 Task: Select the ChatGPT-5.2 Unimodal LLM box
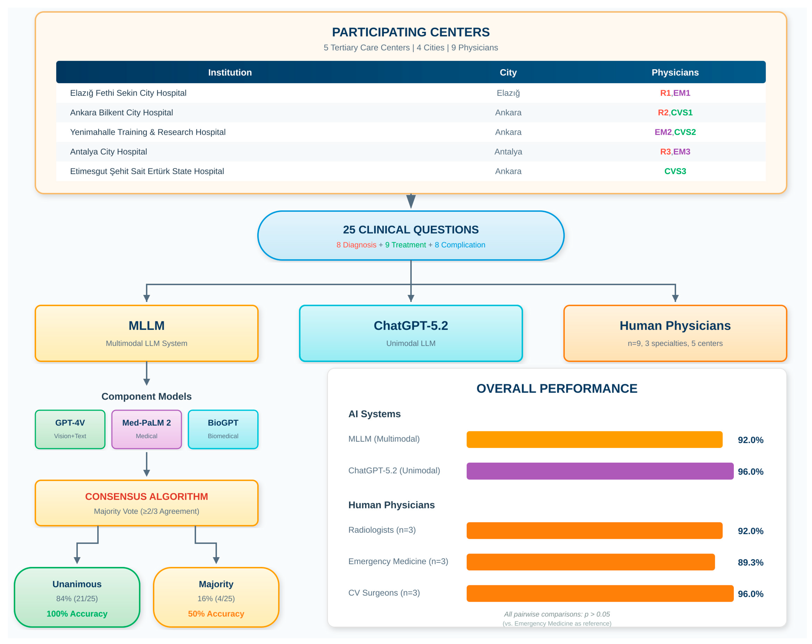pyautogui.click(x=411, y=333)
